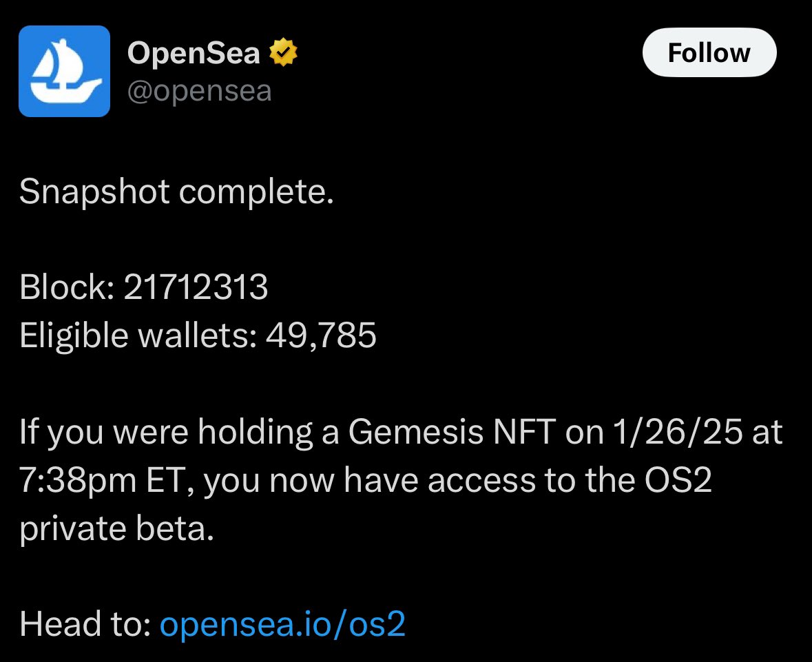Select the OpenSea display name
Image resolution: width=812 pixels, height=662 pixels.
click(195, 51)
